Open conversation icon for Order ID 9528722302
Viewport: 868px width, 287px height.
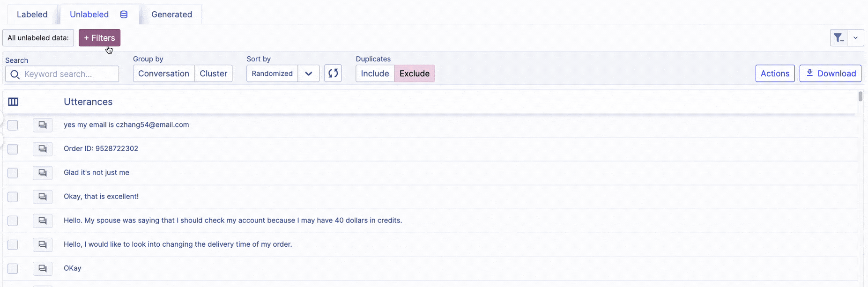[x=43, y=149]
